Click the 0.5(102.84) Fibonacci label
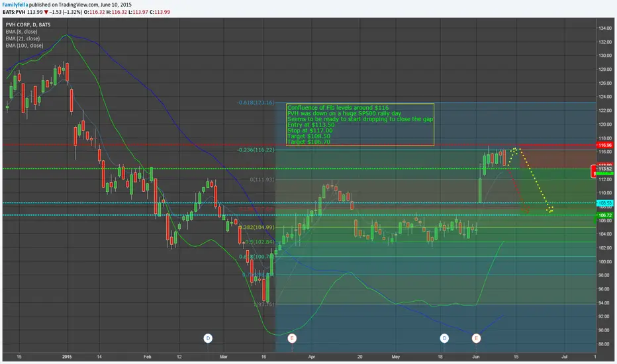This screenshot has height=364, width=617. tap(260, 242)
